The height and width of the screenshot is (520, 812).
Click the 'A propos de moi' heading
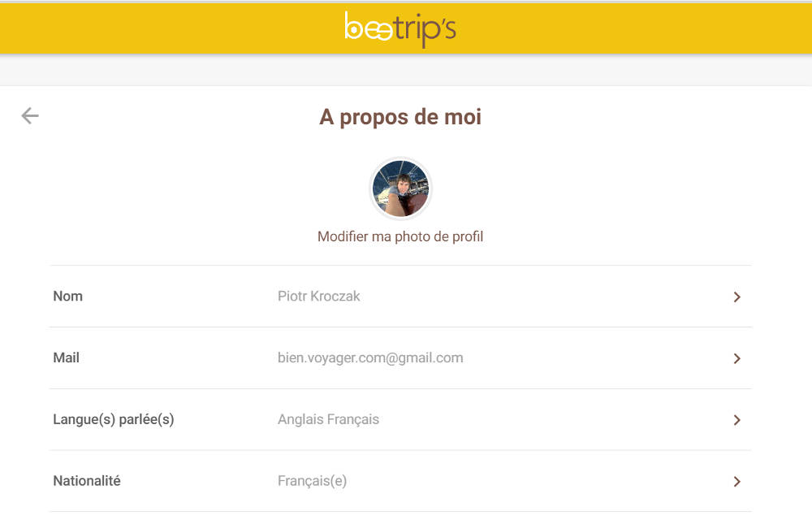click(x=400, y=117)
